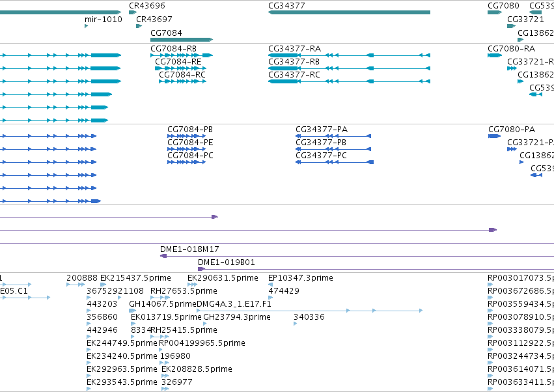Viewport: 554px width, 392px height.
Task: Select the CR43696 gene glyph
Action: coord(133,12)
